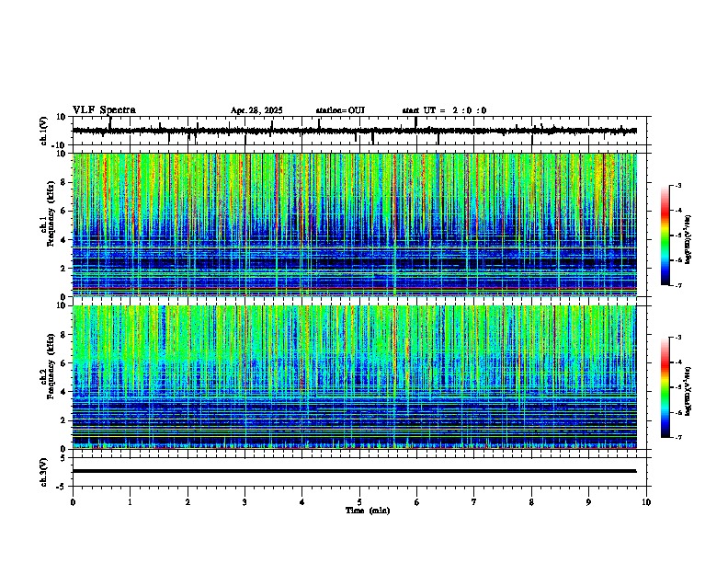Click time axis tick label "7"
This screenshot has width=728, height=563.
point(474,502)
